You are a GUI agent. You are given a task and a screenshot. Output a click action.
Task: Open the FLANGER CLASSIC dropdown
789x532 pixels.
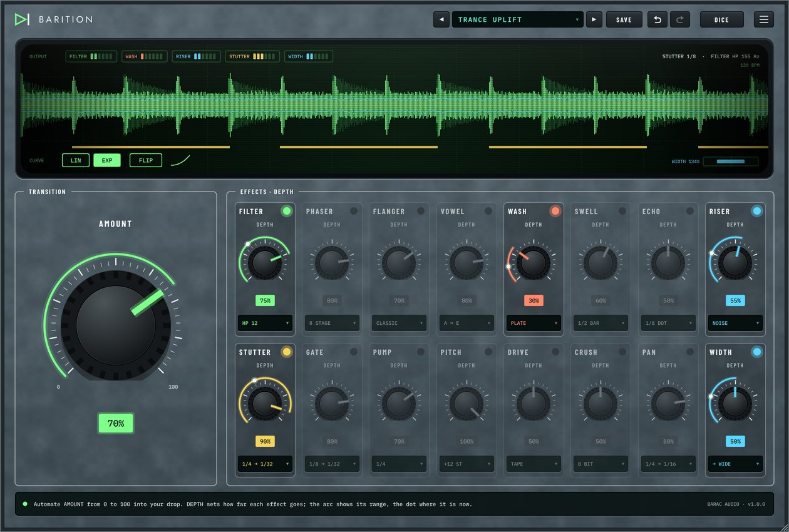pos(399,323)
